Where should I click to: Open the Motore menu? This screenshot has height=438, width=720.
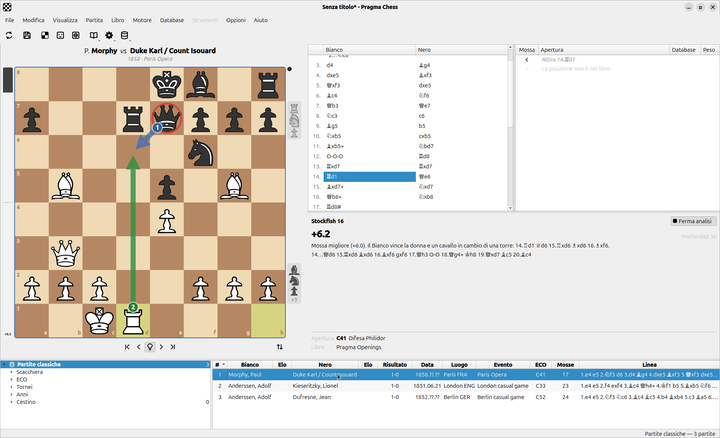pos(142,20)
